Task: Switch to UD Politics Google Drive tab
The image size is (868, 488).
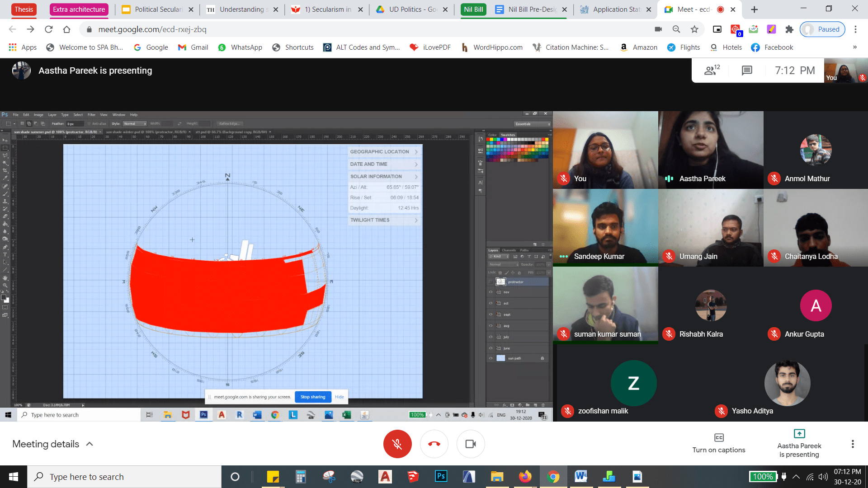Action: click(x=411, y=9)
